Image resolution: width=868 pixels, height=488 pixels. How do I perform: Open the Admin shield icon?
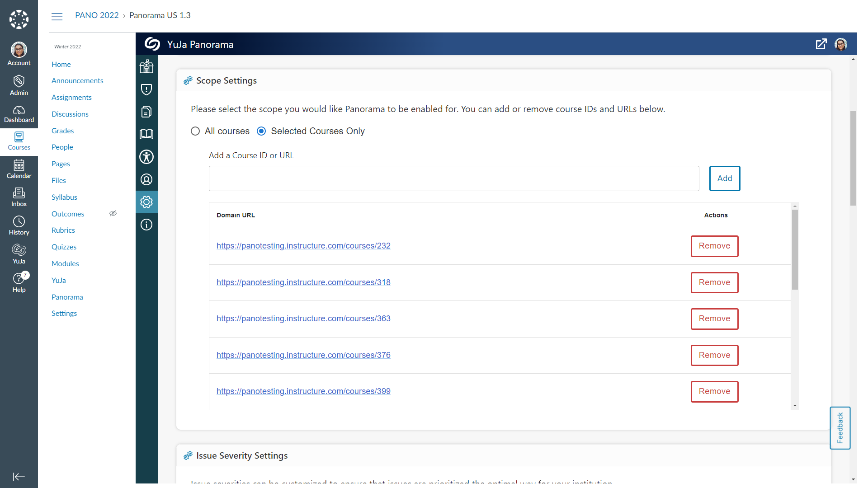(x=19, y=85)
